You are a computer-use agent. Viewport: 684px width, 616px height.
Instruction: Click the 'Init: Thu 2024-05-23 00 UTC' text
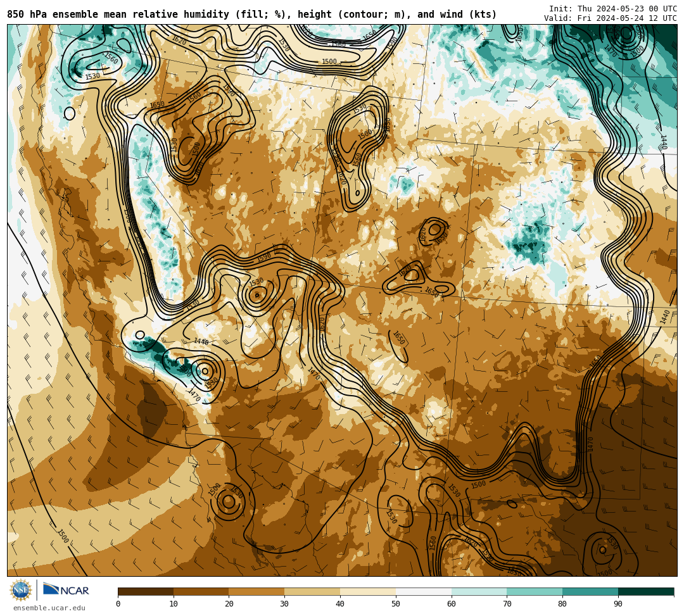pos(613,9)
